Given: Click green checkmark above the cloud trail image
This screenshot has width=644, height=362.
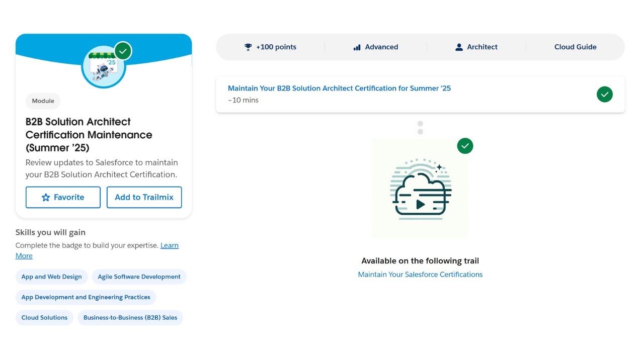Looking at the screenshot, I should [465, 146].
